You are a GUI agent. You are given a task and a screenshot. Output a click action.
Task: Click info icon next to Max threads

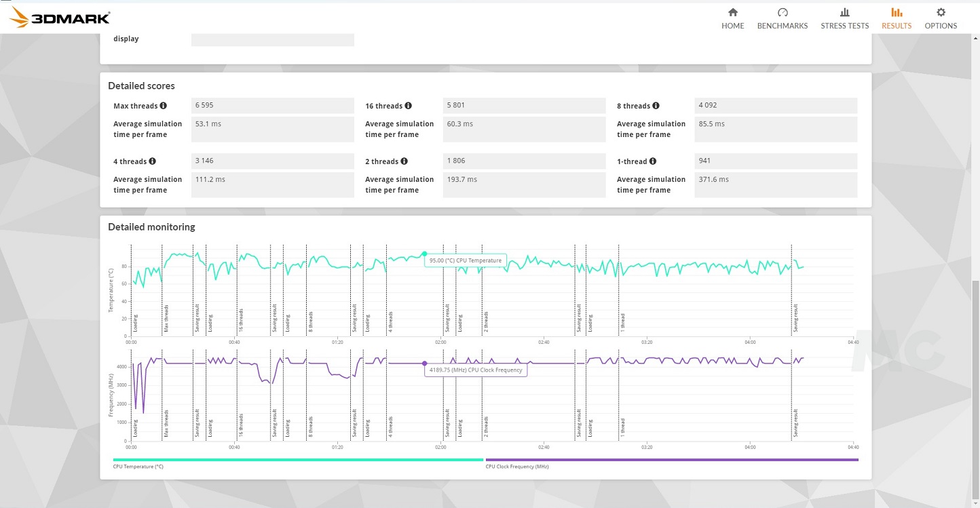coord(164,106)
